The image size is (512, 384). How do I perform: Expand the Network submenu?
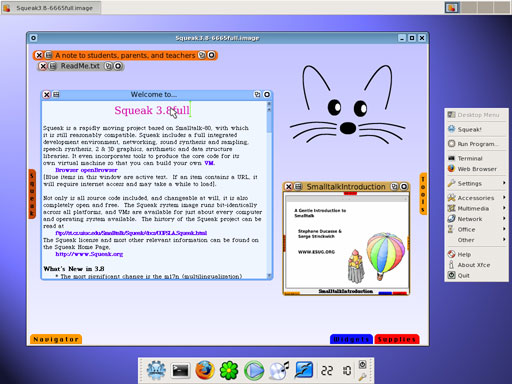coord(476,219)
